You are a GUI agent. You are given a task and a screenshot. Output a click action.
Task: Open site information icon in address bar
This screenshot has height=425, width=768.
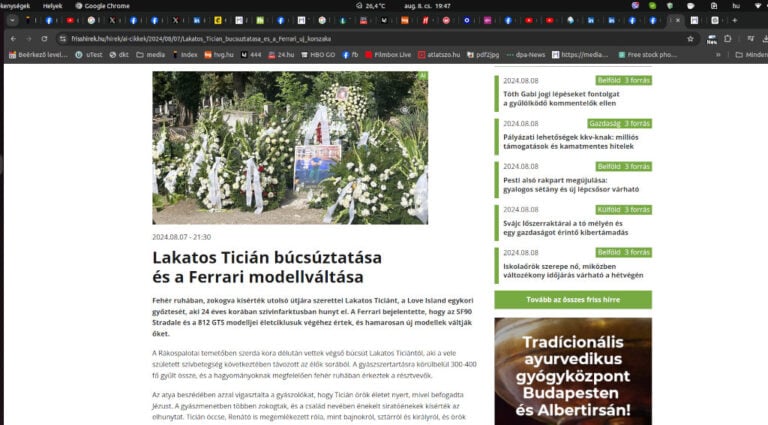click(63, 39)
